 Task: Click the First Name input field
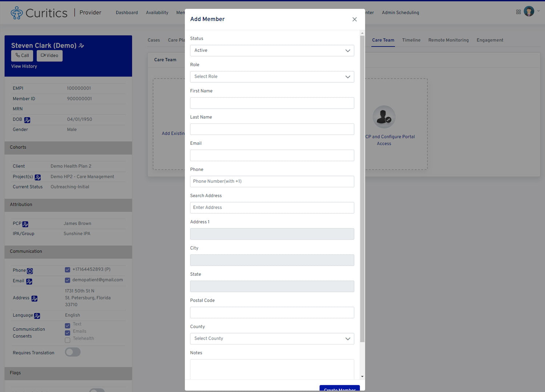272,103
